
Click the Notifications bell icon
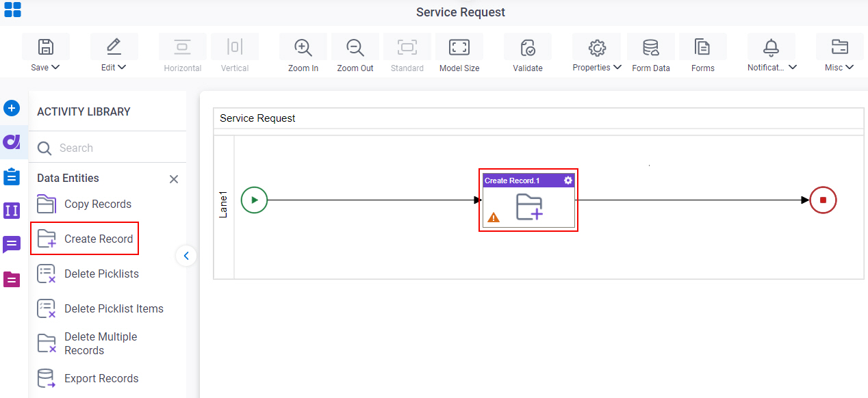tap(771, 47)
